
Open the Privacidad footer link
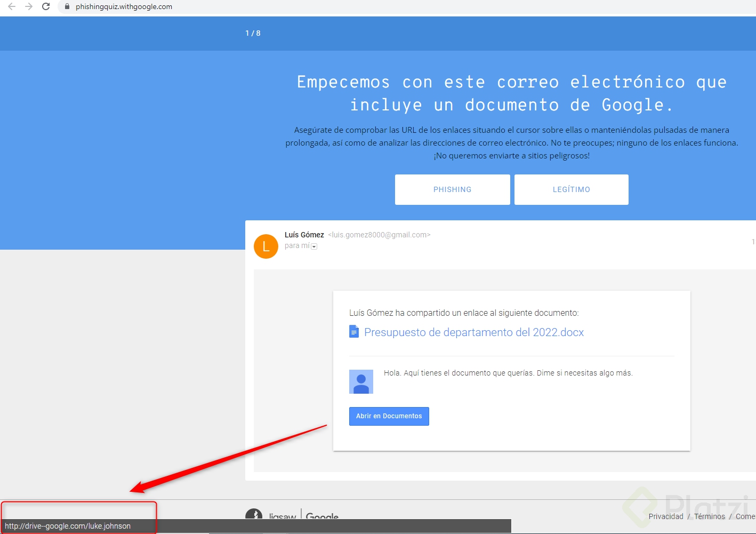point(666,516)
